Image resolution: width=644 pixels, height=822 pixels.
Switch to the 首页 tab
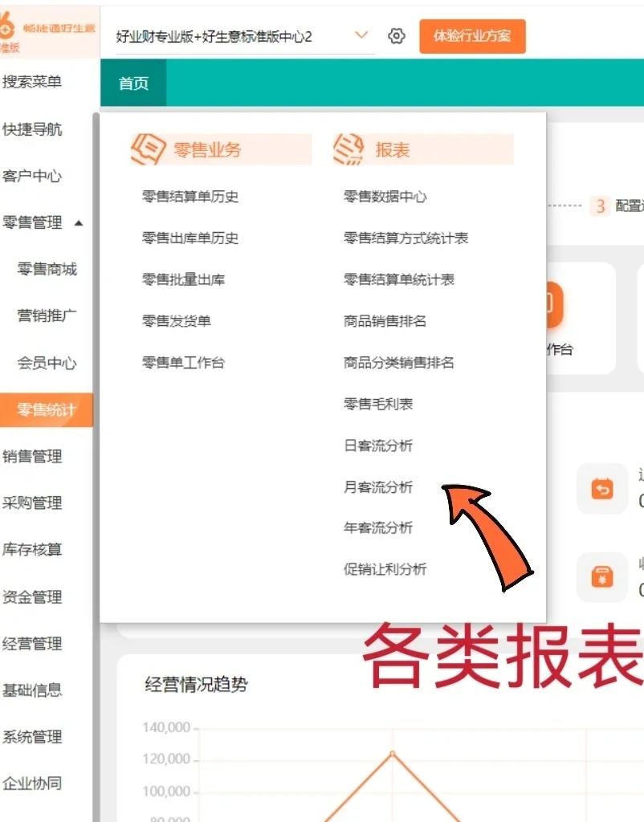coord(132,83)
